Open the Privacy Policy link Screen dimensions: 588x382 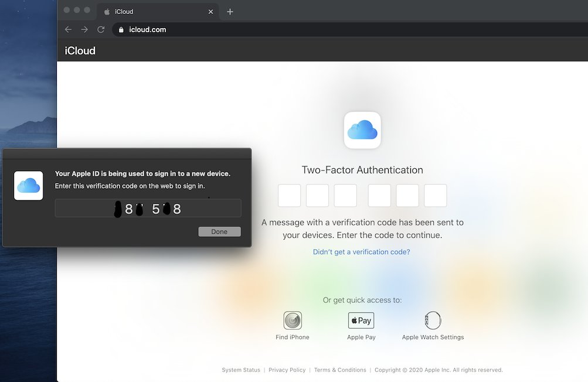click(x=287, y=370)
